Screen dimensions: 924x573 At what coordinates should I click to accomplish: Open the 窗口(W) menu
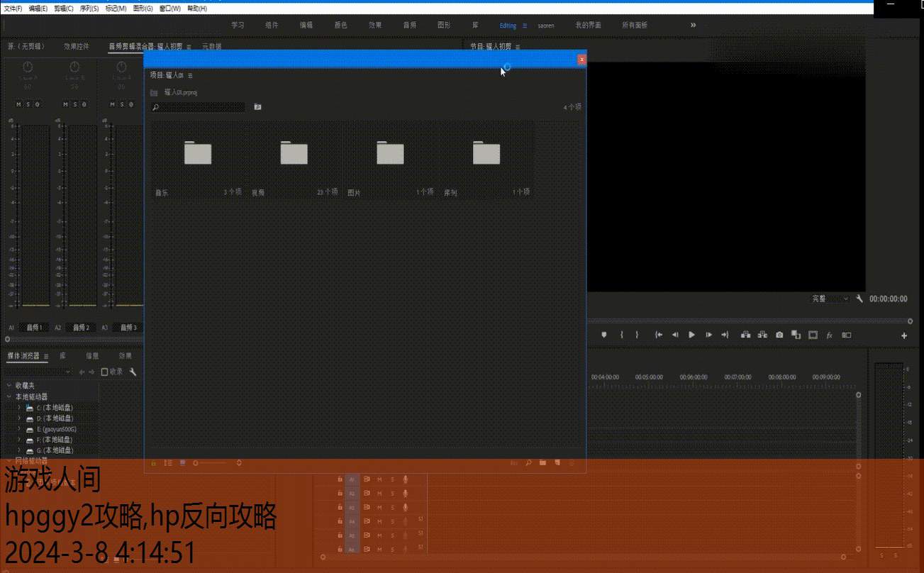[169, 9]
